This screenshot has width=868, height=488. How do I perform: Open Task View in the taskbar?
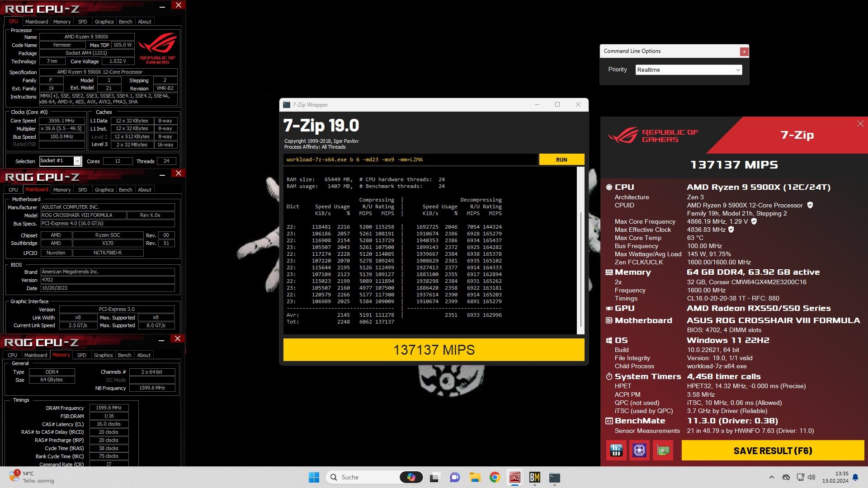tap(434, 477)
